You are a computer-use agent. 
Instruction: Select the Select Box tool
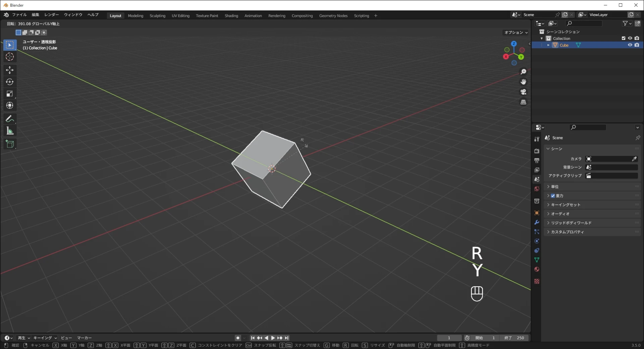point(10,45)
